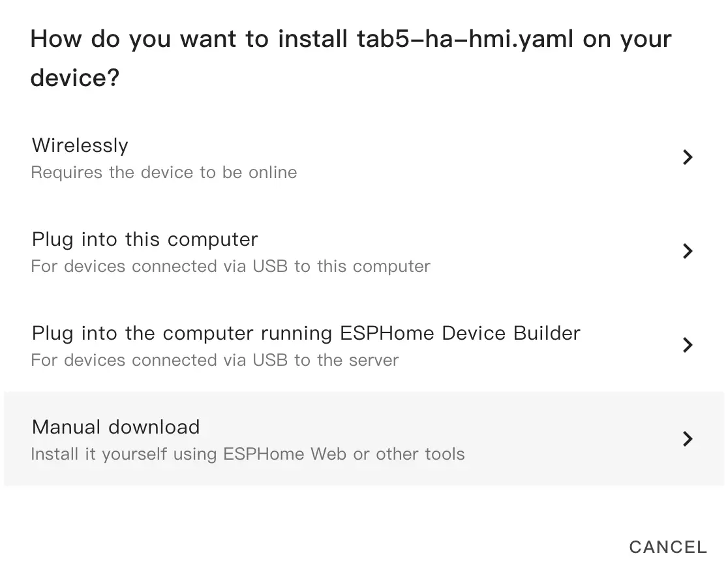Click "on your" at the heading's first line end
728x579 pixels.
point(627,40)
